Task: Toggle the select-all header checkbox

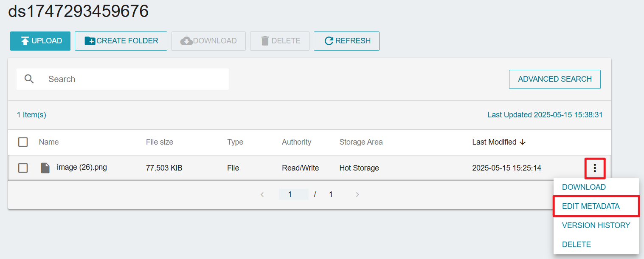Action: tap(23, 142)
